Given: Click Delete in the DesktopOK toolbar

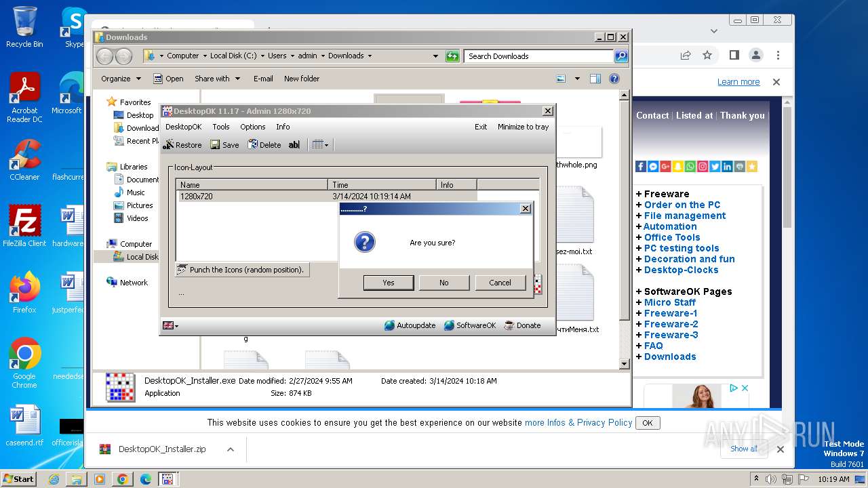Looking at the screenshot, I should coord(264,144).
